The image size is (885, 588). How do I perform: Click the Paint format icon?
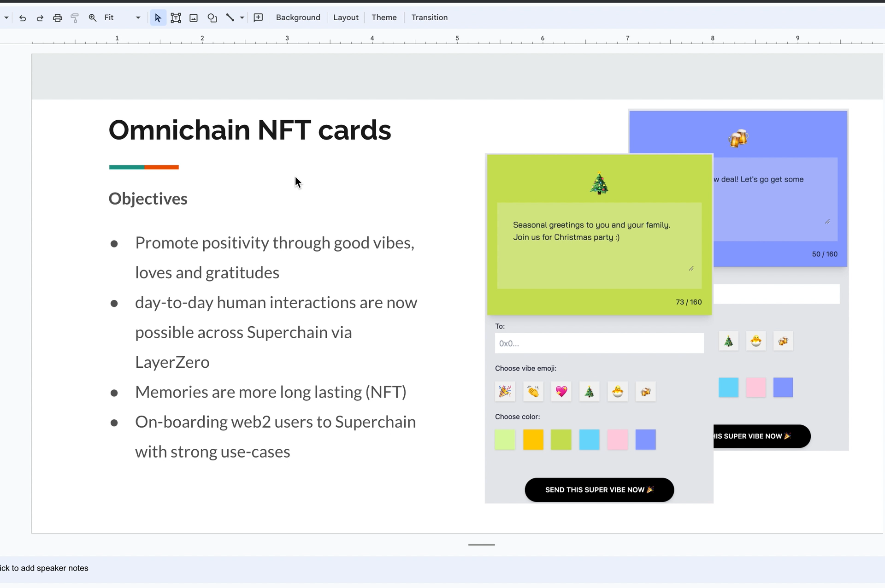75,18
